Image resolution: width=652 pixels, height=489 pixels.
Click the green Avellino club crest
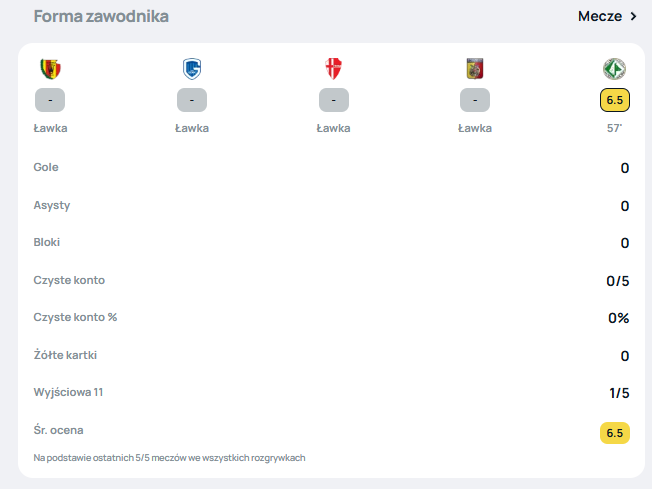(x=615, y=69)
